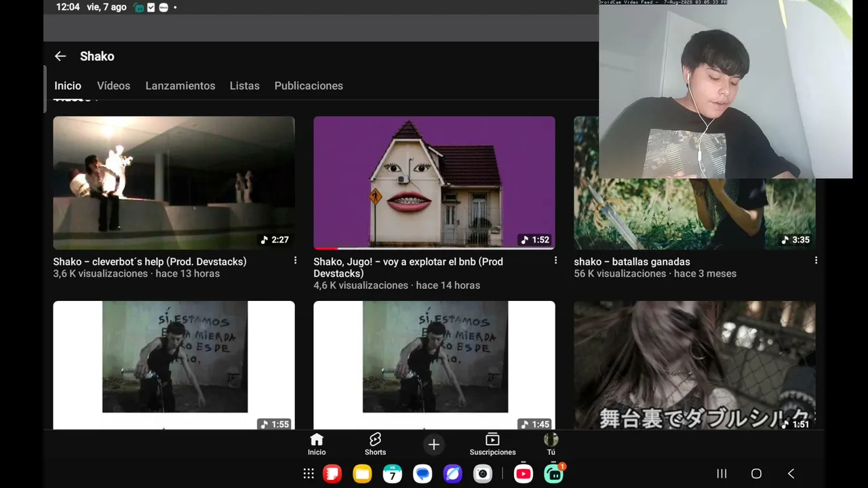Go back using the arrow beside Shako
This screenshot has height=488, width=868.
click(x=60, y=56)
